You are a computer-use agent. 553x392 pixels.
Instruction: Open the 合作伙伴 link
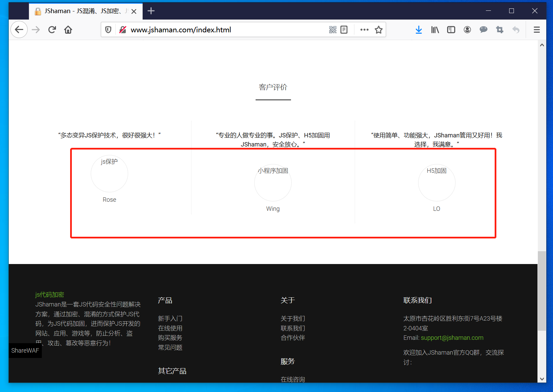293,338
